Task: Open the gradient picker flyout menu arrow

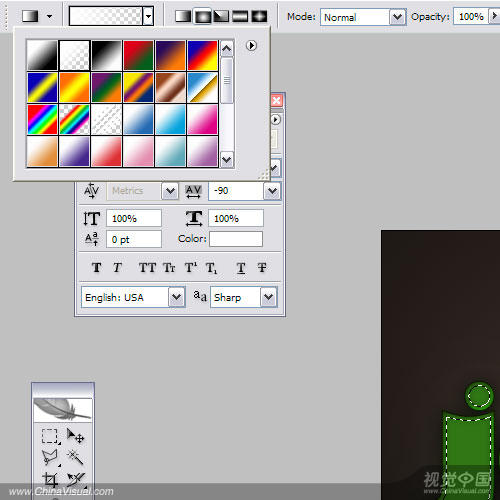Action: point(251,45)
